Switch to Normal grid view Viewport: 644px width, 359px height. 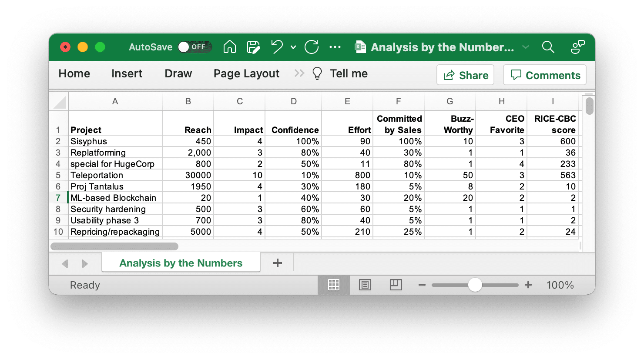coord(334,285)
